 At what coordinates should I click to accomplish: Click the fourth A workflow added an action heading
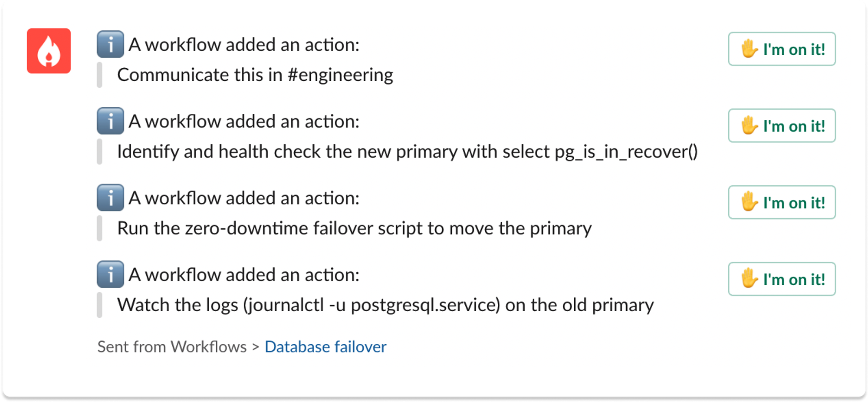(x=244, y=275)
